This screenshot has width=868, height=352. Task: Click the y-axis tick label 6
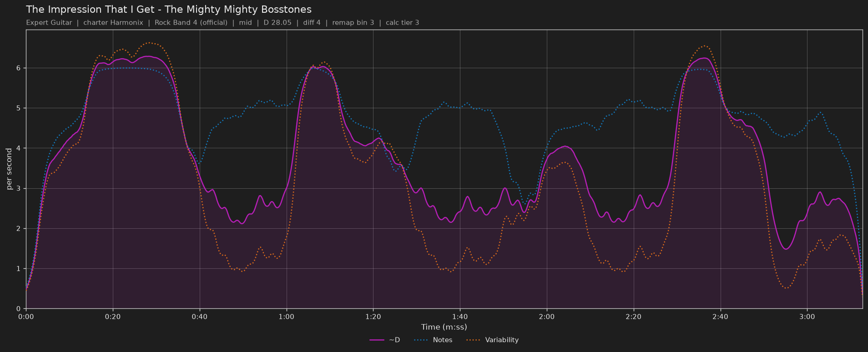click(x=19, y=68)
